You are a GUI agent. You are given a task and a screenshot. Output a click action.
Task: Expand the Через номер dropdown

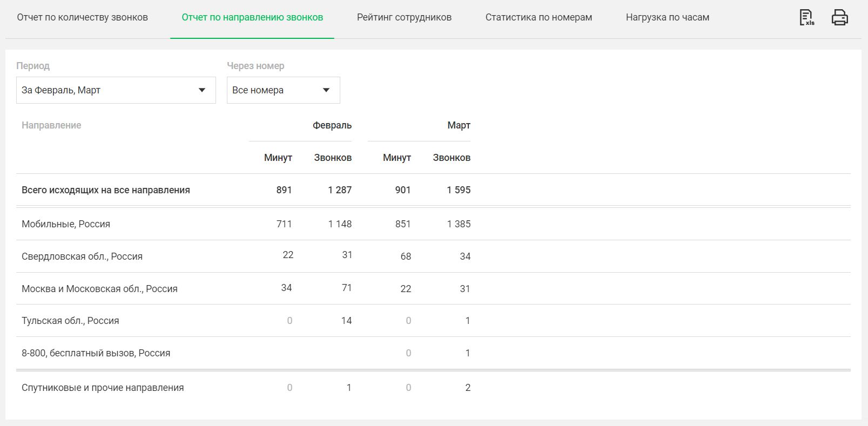tap(283, 90)
